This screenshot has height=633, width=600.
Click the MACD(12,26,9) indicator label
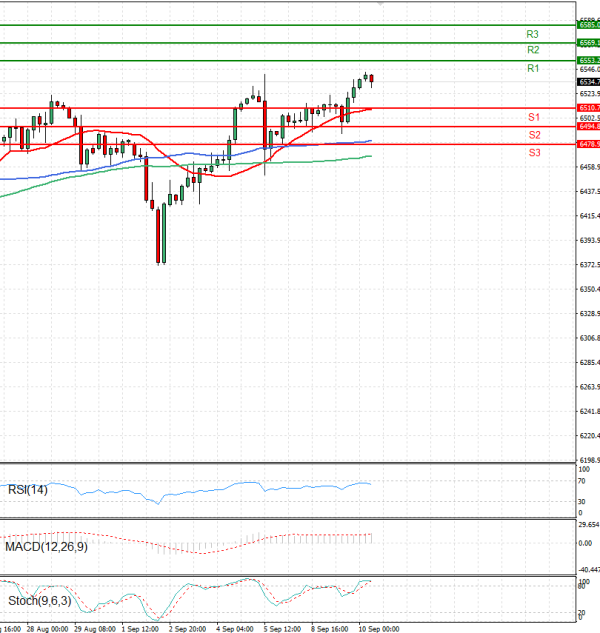[46, 547]
